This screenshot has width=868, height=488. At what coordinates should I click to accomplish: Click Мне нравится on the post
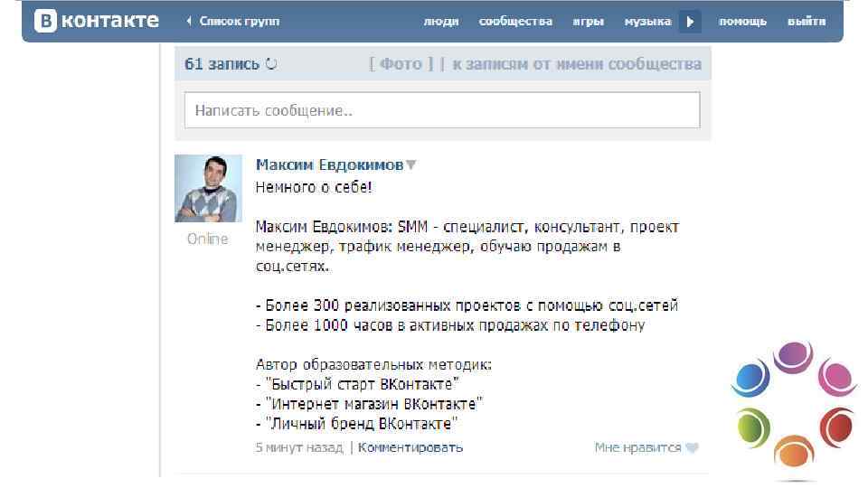coord(637,447)
